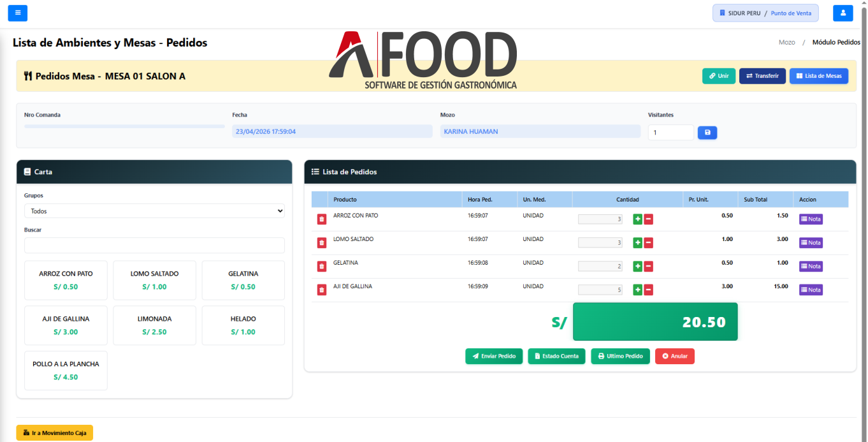Decrease AJI DE GALLINA quantity
The width and height of the screenshot is (868, 442).
[x=648, y=290]
